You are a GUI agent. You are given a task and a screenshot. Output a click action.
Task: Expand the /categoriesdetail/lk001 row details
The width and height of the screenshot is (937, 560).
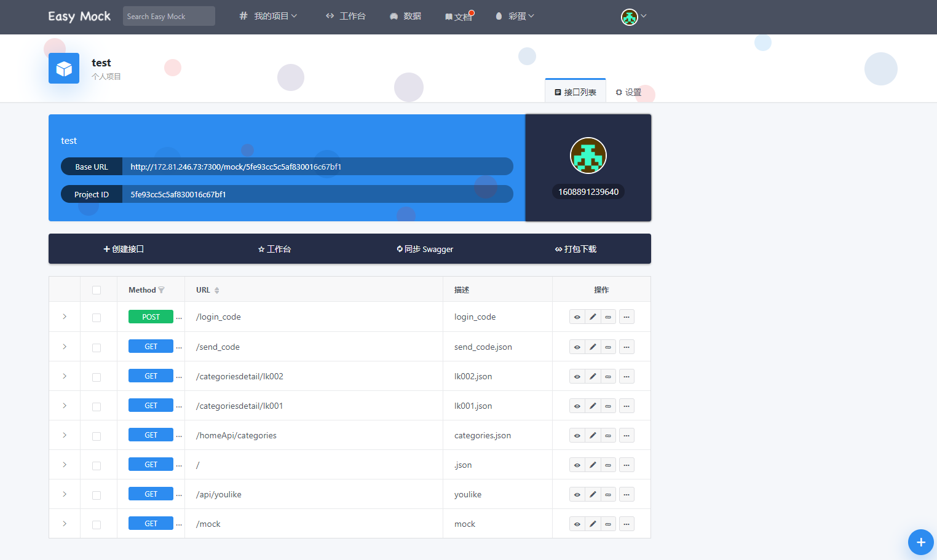coord(65,406)
